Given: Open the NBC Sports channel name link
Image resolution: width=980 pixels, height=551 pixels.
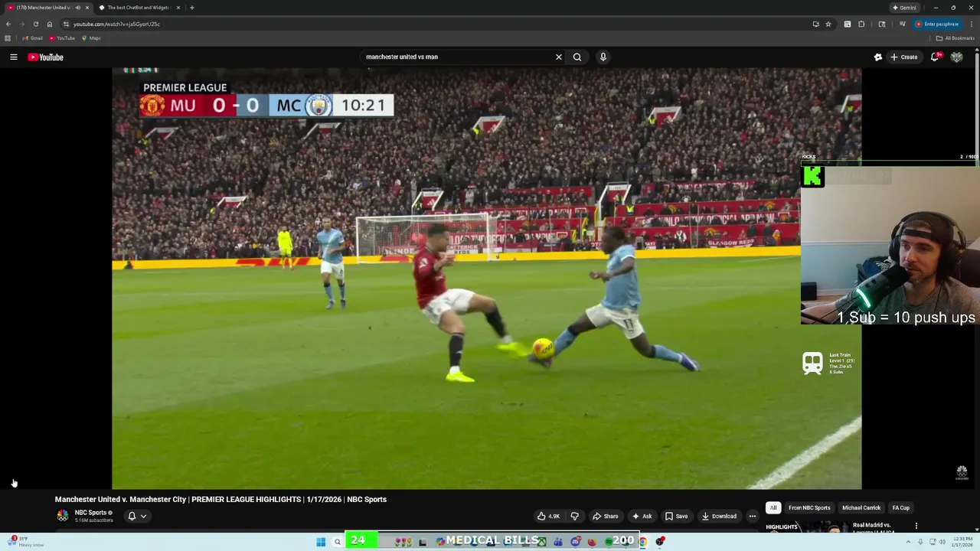Looking at the screenshot, I should pos(90,513).
